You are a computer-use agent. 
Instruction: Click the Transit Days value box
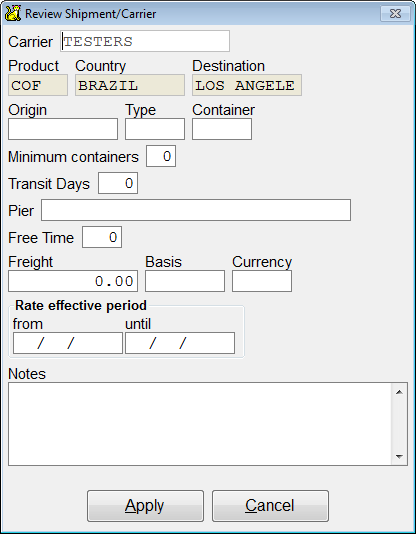click(x=118, y=183)
